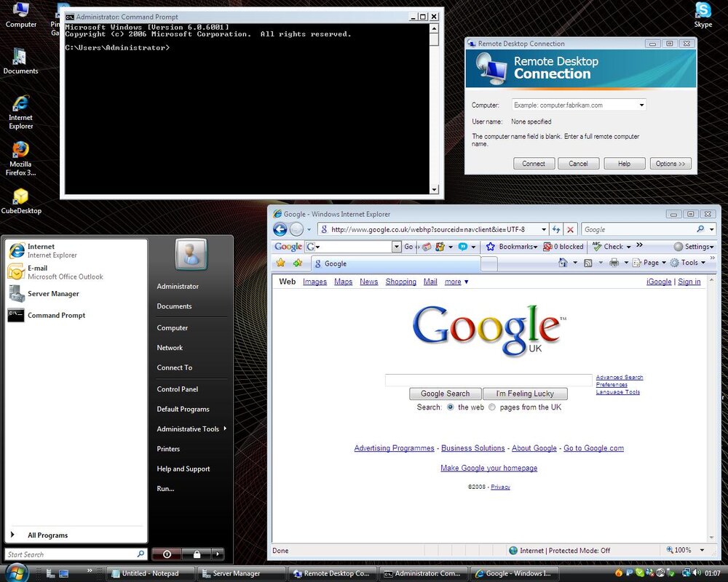Click the Images link on Google page
Screen dimensions: 728x582
coord(314,282)
